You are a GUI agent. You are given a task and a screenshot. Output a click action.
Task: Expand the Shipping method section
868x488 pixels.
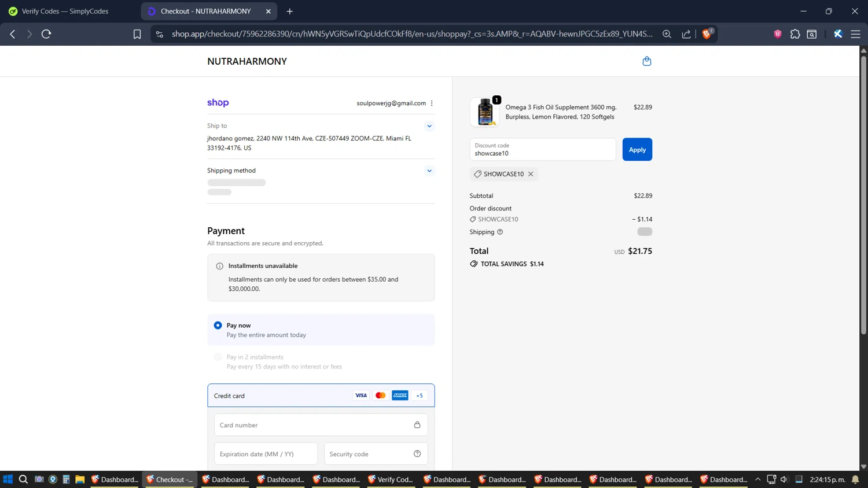pos(429,171)
